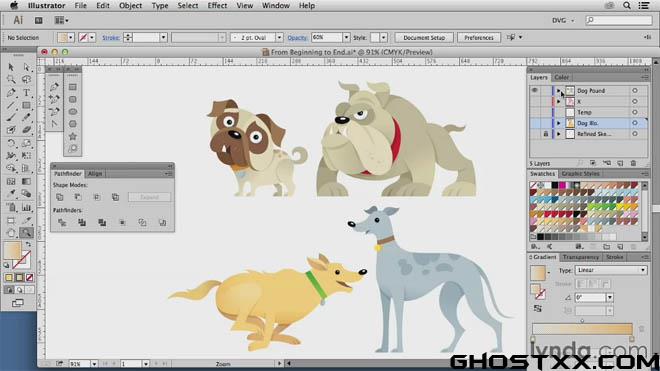Viewport: 660px width, 371px height.
Task: Open the gradient Type dropdown
Action: (x=611, y=270)
